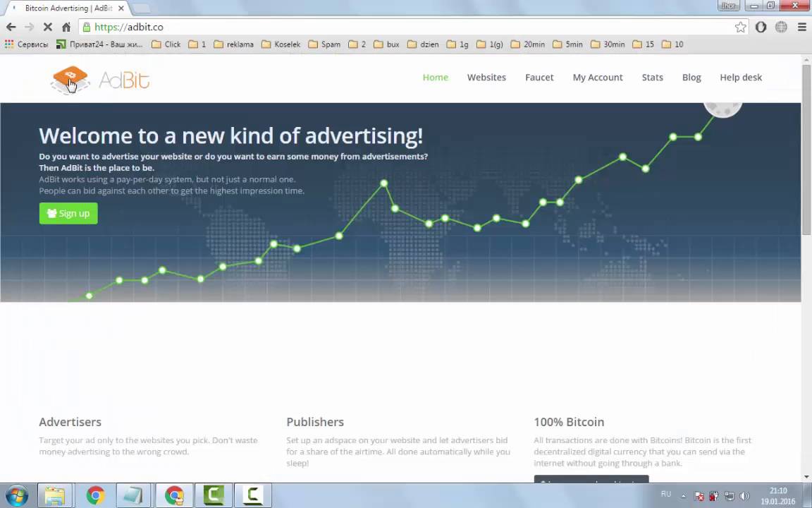The width and height of the screenshot is (812, 508).
Task: Click the scrollbar down arrow
Action: click(x=806, y=477)
